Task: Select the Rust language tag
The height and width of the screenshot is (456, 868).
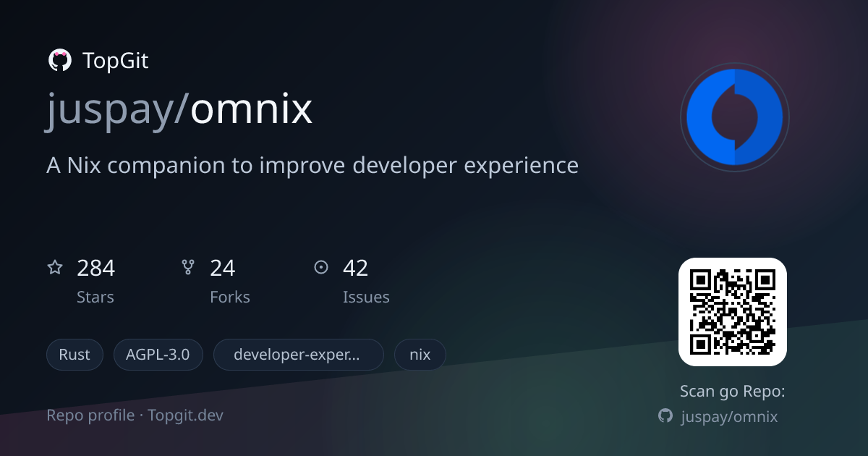Action: (75, 355)
